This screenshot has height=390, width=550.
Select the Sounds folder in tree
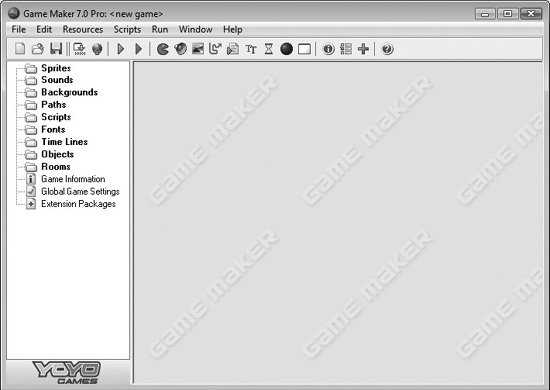49,80
